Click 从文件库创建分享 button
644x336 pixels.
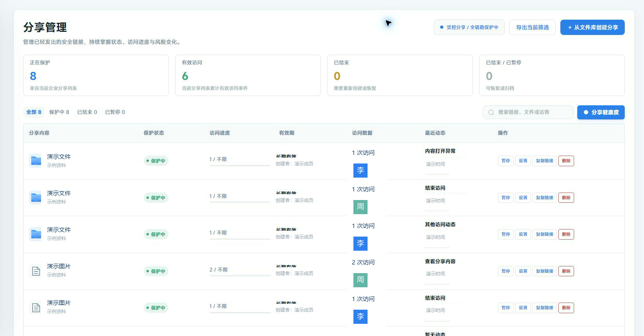click(592, 28)
